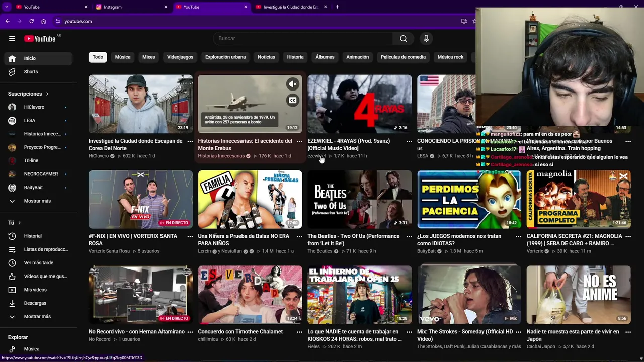Unmute the Monte Erebus preview video

tap(293, 84)
